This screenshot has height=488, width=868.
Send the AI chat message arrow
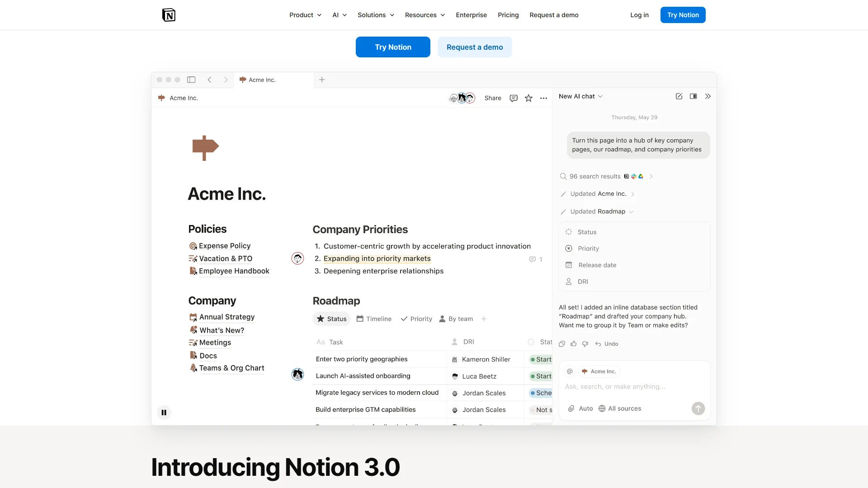[698, 408]
